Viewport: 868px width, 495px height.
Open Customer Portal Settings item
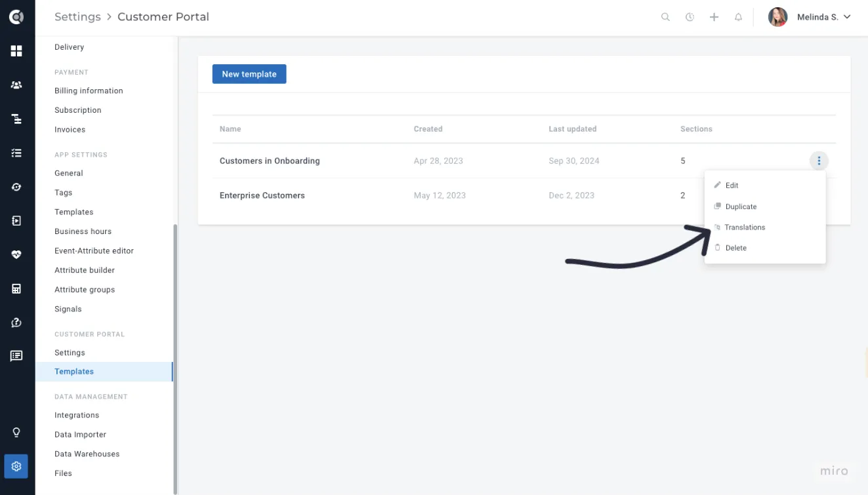(70, 353)
